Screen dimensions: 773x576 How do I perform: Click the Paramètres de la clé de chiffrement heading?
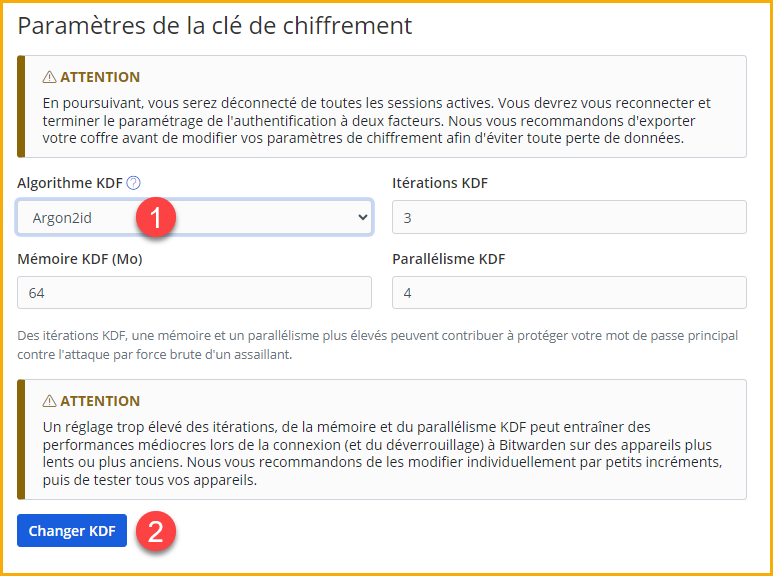tap(215, 26)
